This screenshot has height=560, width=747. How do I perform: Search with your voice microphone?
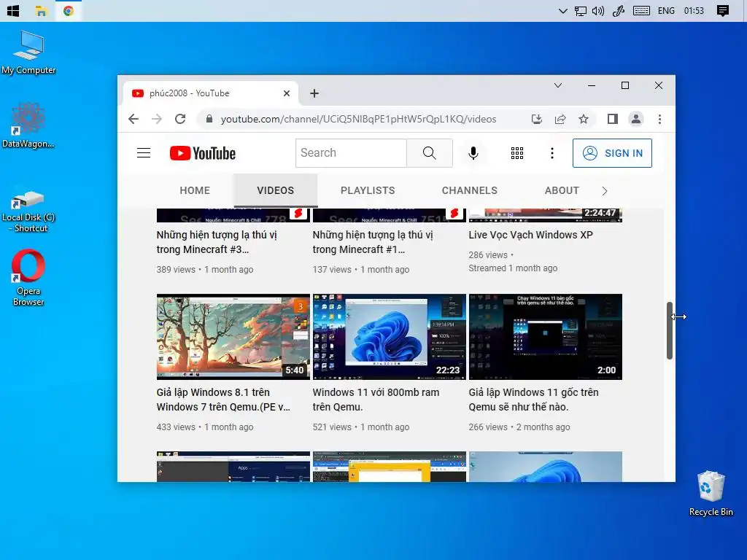[473, 153]
